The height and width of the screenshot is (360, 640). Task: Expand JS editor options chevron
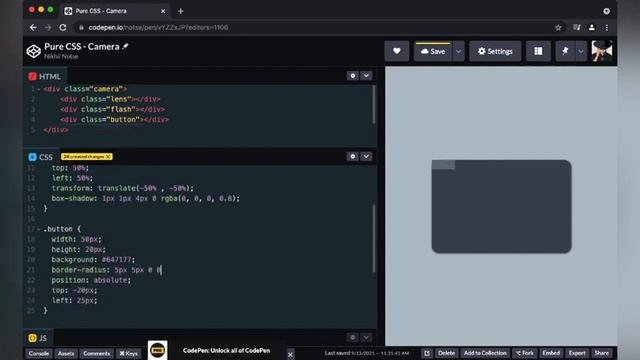point(366,337)
